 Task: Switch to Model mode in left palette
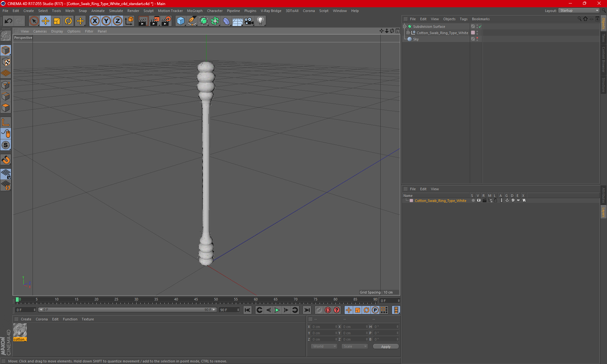tap(6, 50)
